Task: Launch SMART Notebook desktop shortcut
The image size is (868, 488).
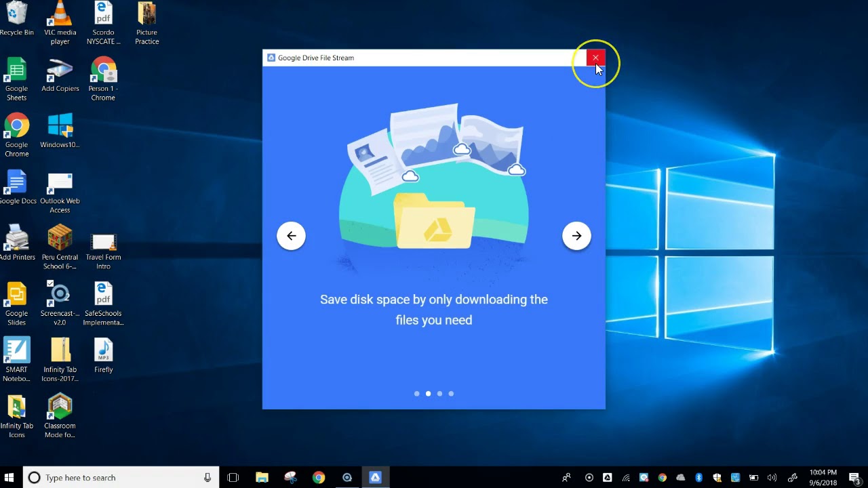Action: 16,361
